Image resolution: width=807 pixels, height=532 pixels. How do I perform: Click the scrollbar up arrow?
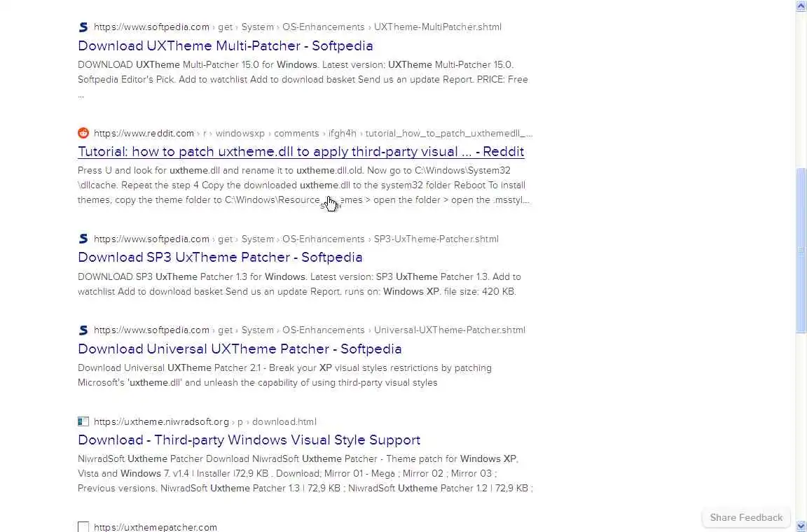(x=801, y=5)
